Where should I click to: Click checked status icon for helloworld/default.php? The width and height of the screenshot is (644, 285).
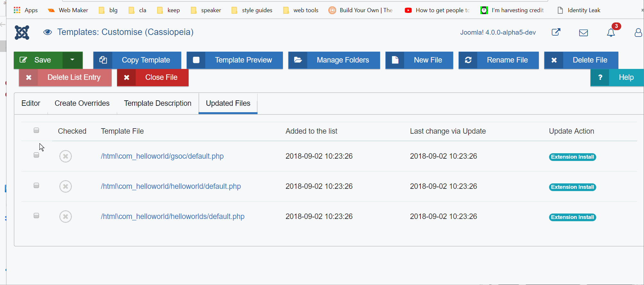pyautogui.click(x=65, y=187)
